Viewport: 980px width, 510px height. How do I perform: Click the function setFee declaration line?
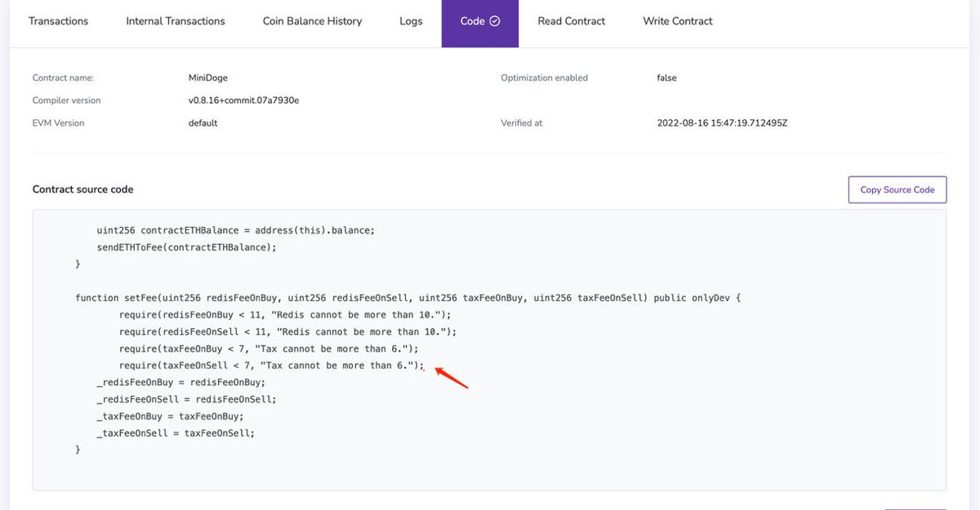point(408,298)
